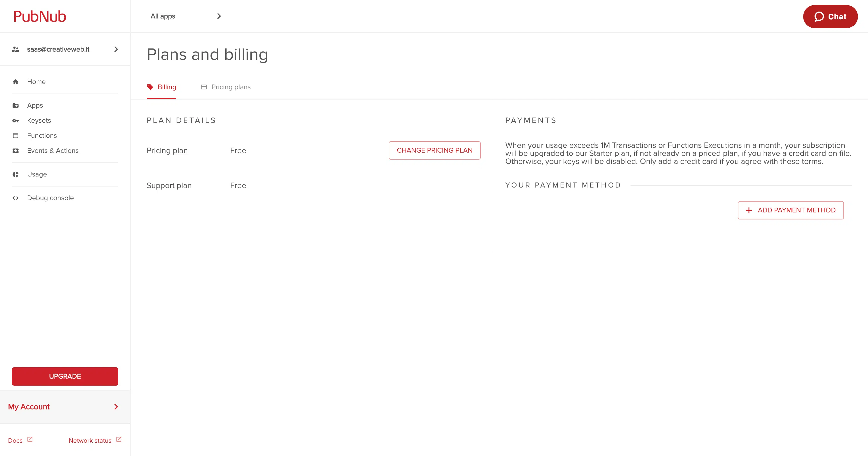Expand the All apps chevron
The width and height of the screenshot is (868, 456).
(219, 16)
